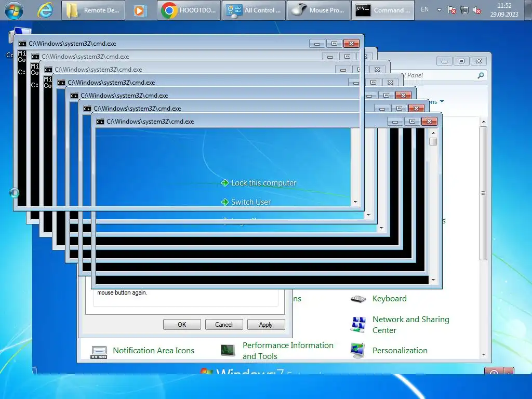The width and height of the screenshot is (532, 399).
Task: Switch to Command Prompt taskbar button
Action: click(383, 10)
